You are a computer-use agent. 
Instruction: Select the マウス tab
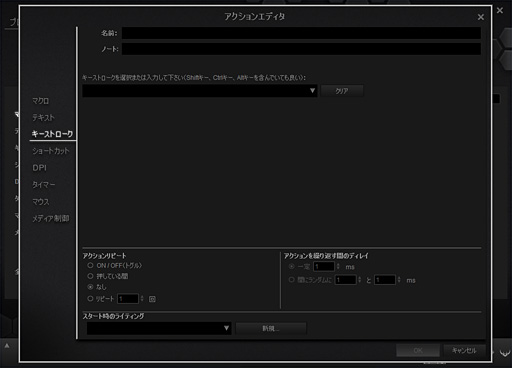pyautogui.click(x=40, y=202)
